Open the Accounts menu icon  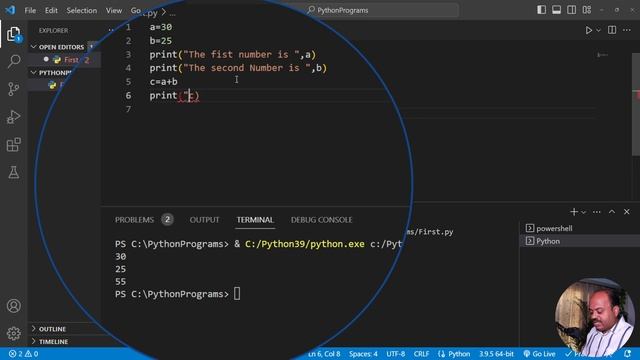click(x=13, y=306)
